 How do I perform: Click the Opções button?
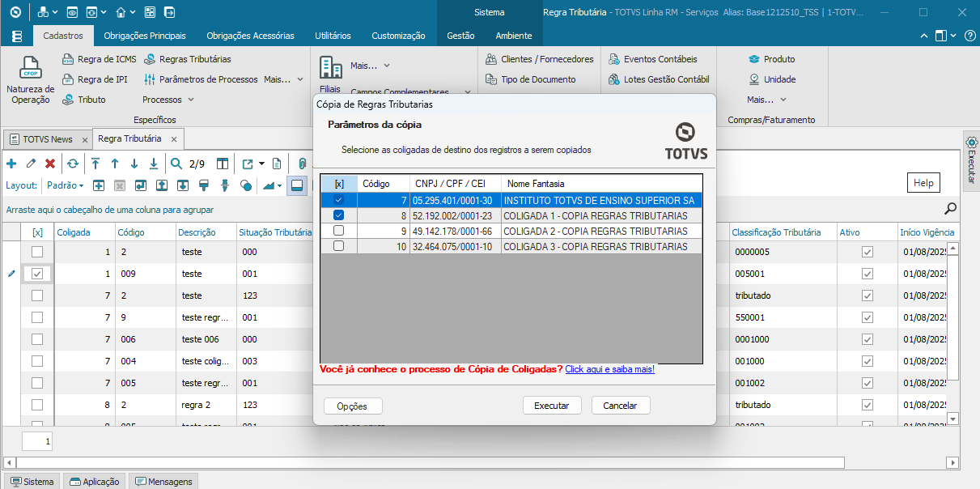[x=353, y=406]
